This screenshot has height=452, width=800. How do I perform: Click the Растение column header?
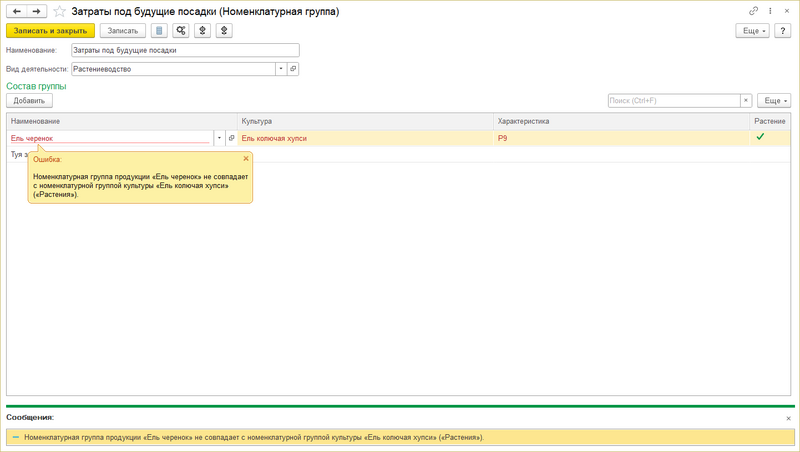[770, 121]
